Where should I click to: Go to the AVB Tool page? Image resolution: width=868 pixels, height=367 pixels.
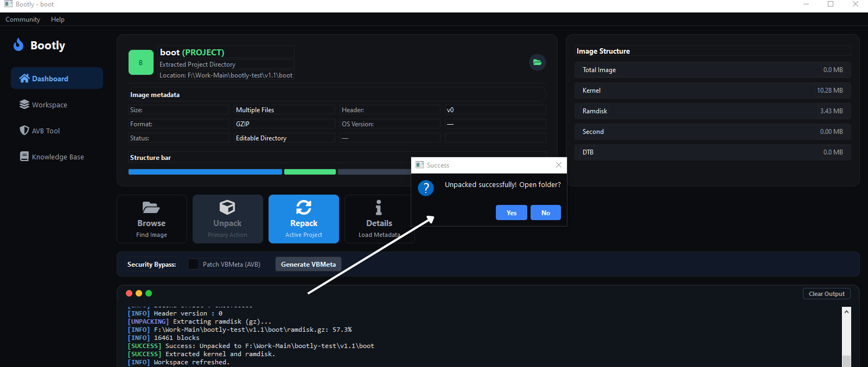pyautogui.click(x=57, y=130)
